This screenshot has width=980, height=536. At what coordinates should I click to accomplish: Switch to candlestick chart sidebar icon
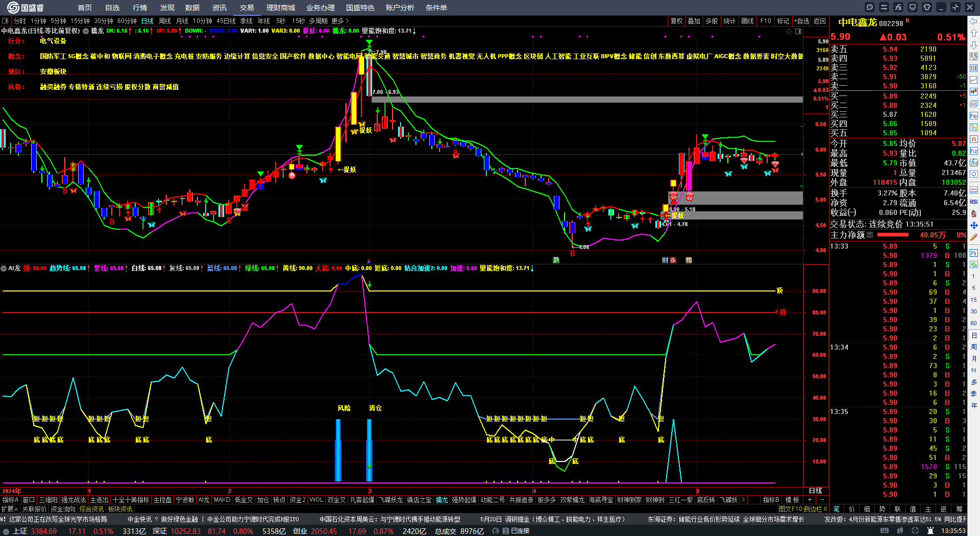pyautogui.click(x=974, y=91)
